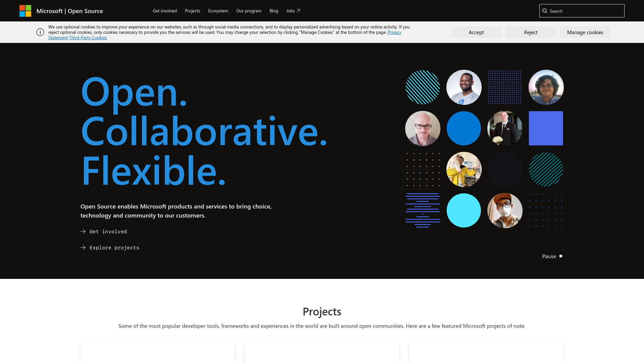Open the Privacy Statement link

coord(394,32)
